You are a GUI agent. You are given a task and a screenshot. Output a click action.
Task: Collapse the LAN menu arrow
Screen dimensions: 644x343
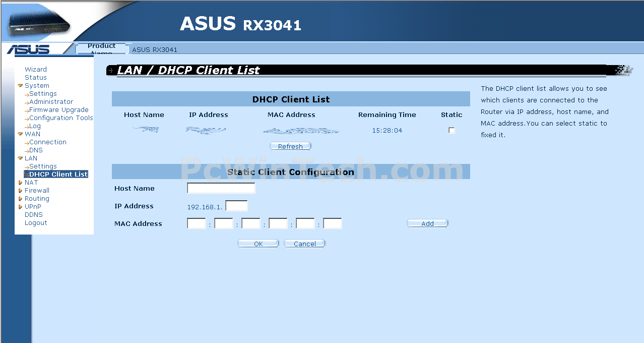pos(20,158)
